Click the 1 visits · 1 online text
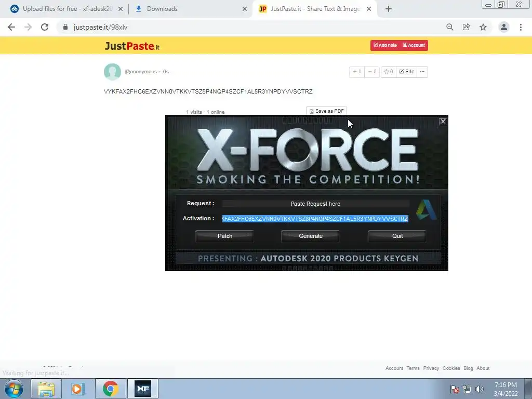This screenshot has height=399, width=532. (205, 112)
